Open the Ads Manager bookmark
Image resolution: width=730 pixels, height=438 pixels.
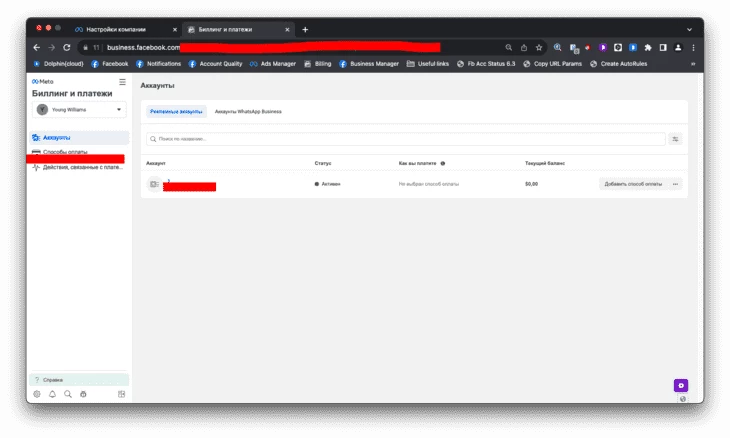[x=273, y=64]
